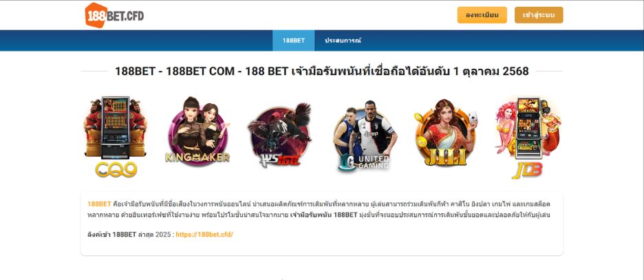Screen dimensions: 644x280
Task: Switch to the 188BET tab
Action: pos(294,41)
